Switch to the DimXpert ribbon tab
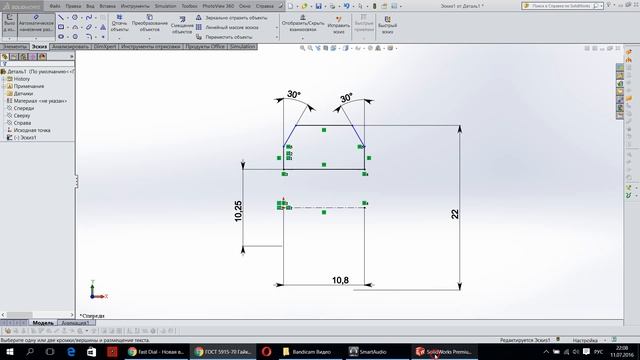 click(105, 47)
